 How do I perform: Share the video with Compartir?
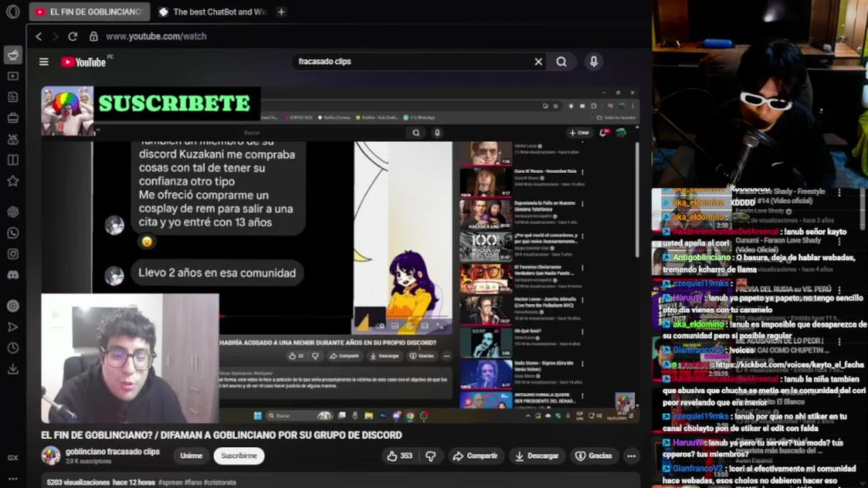coord(475,456)
